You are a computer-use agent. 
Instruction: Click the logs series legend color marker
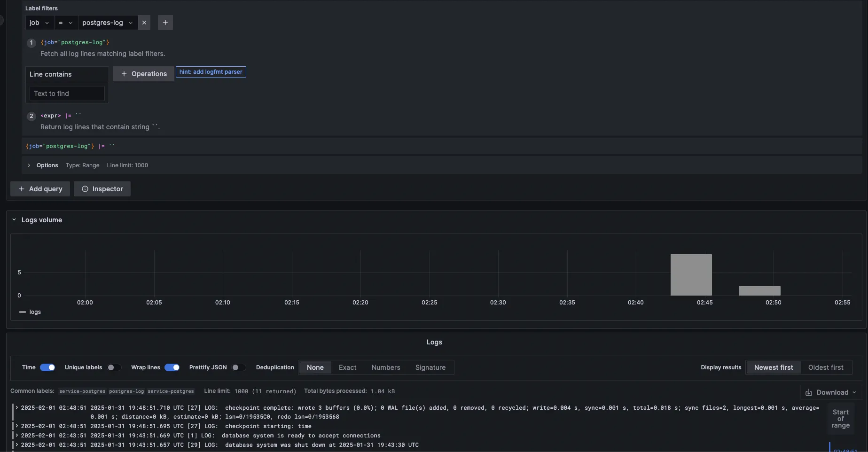pos(23,312)
